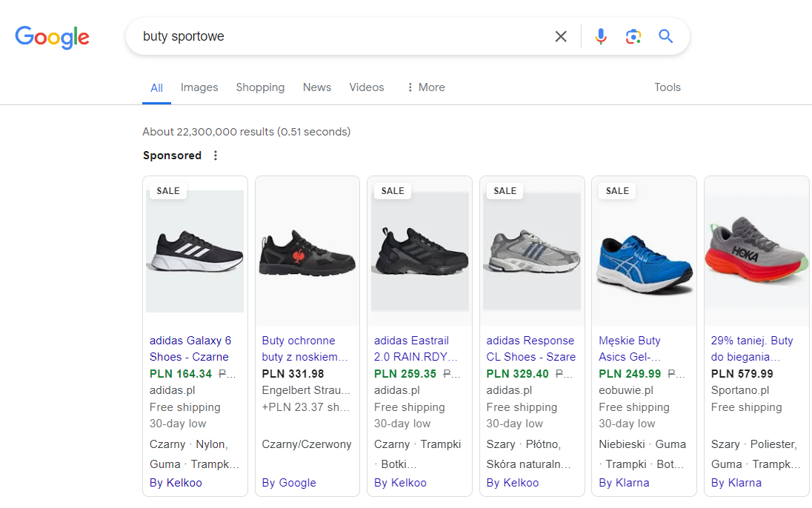The image size is (812, 508).
Task: Open adidas Galaxy 6 shoe image
Action: point(195,252)
